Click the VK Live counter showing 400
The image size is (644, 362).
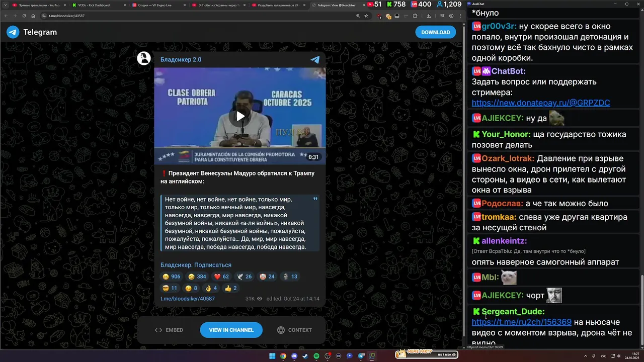click(x=422, y=5)
